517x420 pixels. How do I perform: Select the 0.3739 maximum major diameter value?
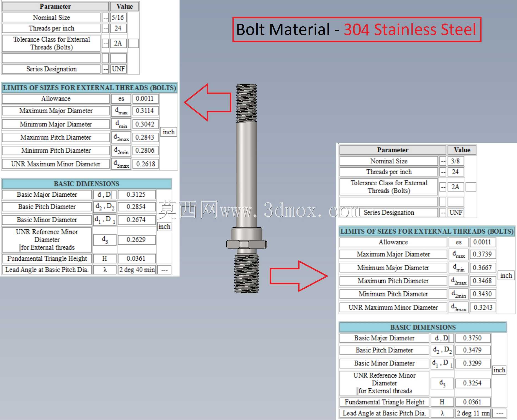482,254
